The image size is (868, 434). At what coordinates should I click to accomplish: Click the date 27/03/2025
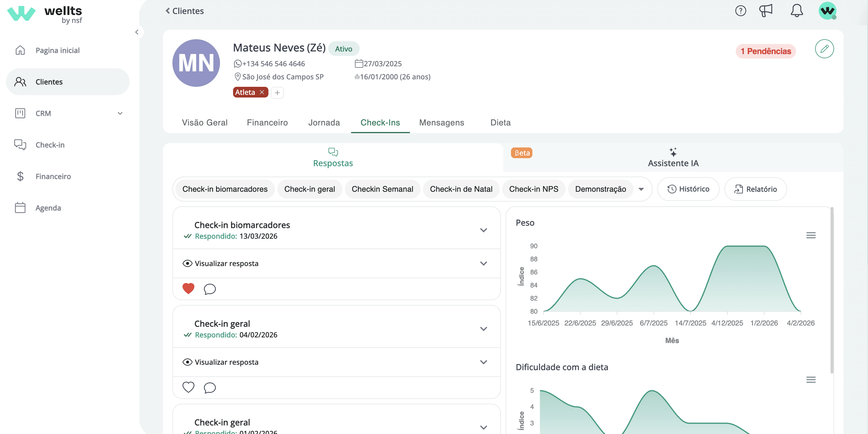coord(383,64)
